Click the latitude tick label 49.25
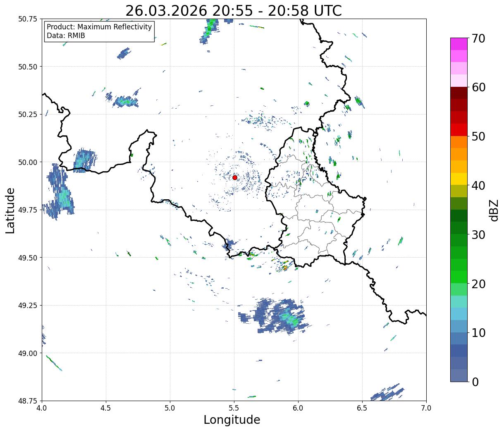Viewport: 504px width, 430px height. pyautogui.click(x=27, y=306)
